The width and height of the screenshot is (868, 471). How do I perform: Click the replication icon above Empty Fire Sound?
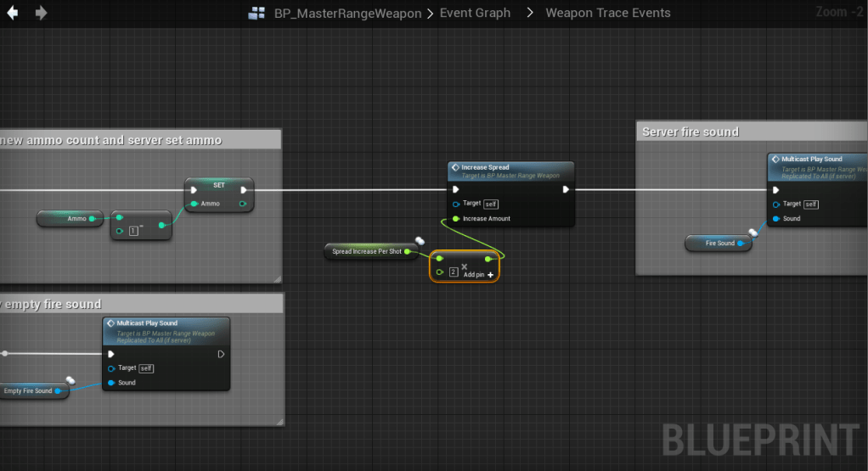70,381
